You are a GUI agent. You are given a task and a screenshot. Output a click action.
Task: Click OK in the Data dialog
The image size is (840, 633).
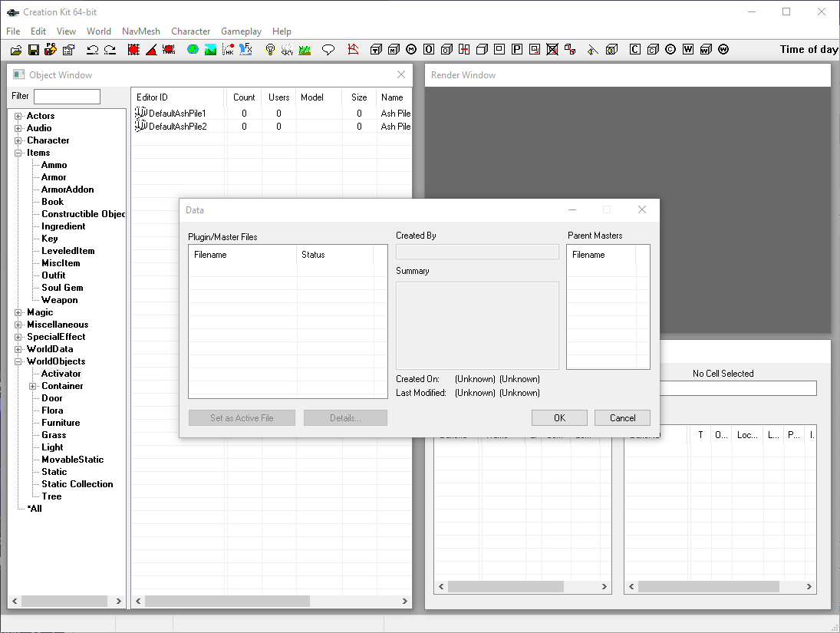(x=559, y=418)
